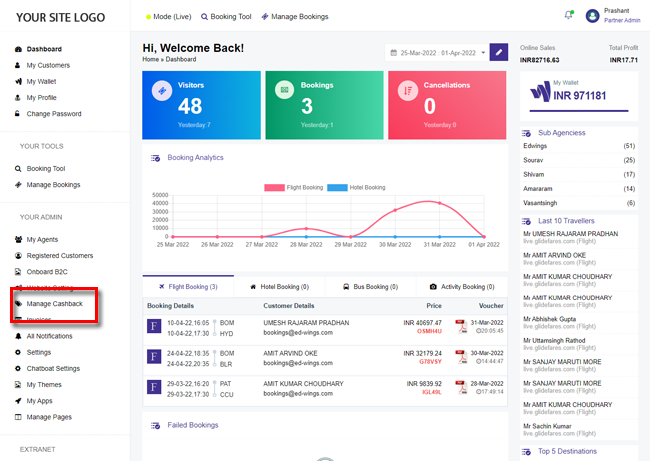Switch to the Bus Booking tab
This screenshot has height=461, width=650.
[370, 287]
